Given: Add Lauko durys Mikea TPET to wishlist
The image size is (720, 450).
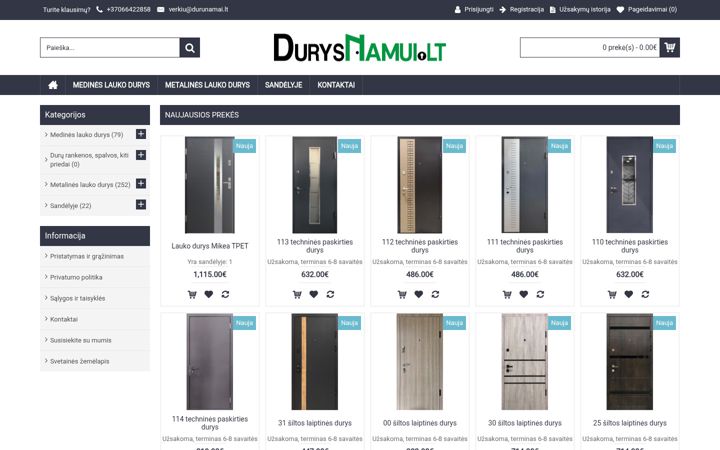Looking at the screenshot, I should [x=208, y=294].
